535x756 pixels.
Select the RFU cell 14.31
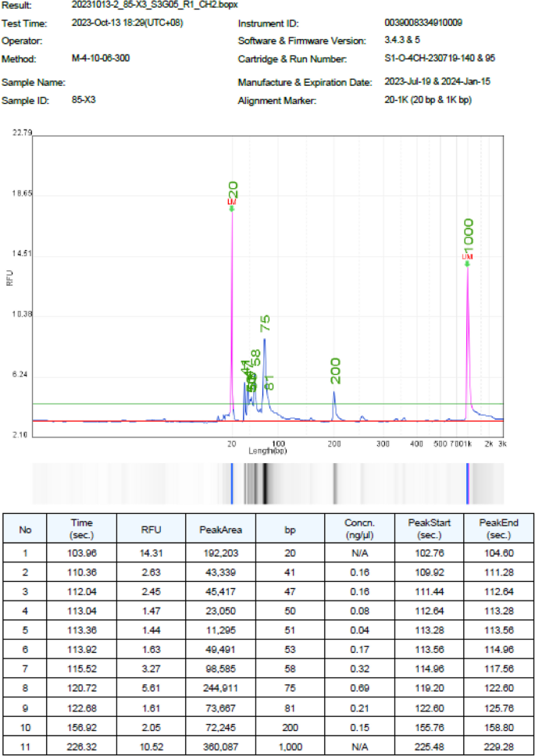coord(152,553)
